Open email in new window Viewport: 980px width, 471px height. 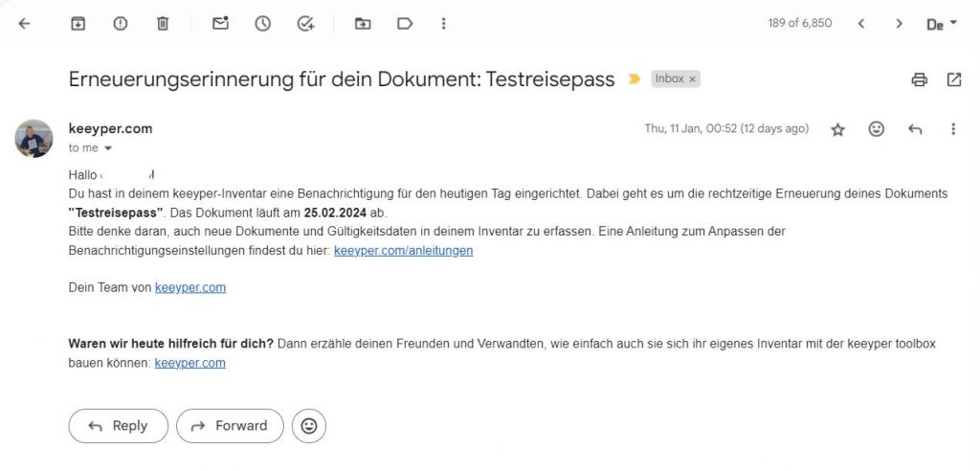click(x=954, y=79)
